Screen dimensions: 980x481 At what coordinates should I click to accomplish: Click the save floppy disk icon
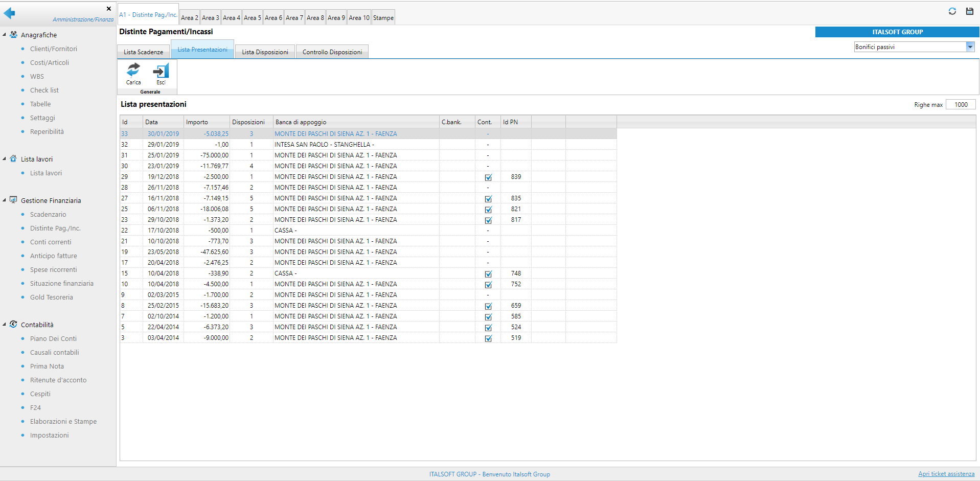(x=969, y=11)
